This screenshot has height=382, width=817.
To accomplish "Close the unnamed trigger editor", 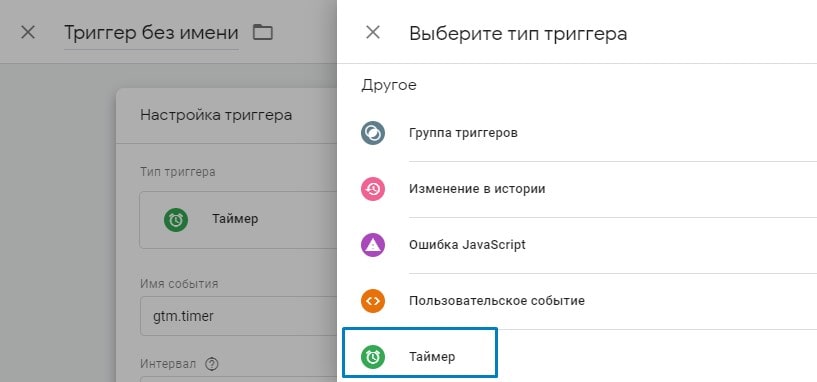I will [28, 33].
